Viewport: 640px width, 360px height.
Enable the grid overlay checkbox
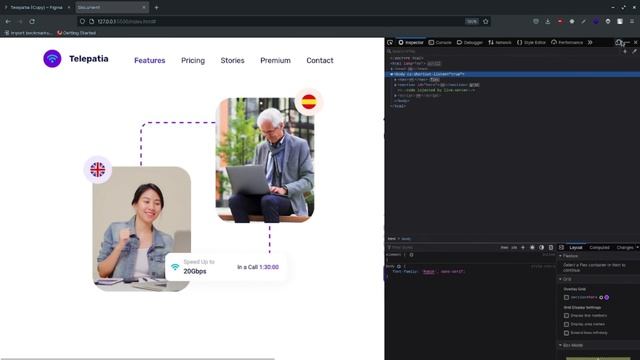[x=566, y=298]
